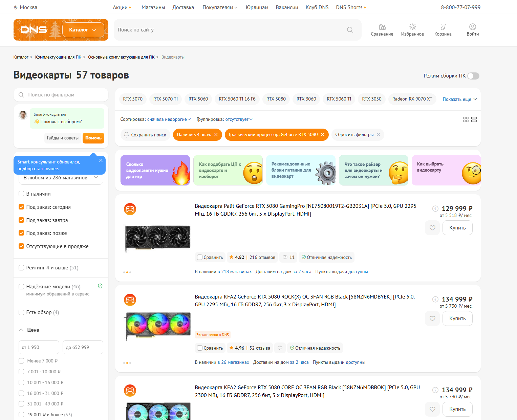Uncheck Под заказ: сегодня
The width and height of the screenshot is (517, 420).
coord(21,207)
